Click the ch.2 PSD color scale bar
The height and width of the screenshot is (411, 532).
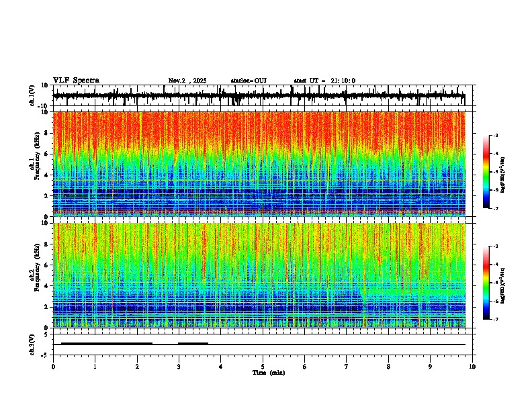486,283
